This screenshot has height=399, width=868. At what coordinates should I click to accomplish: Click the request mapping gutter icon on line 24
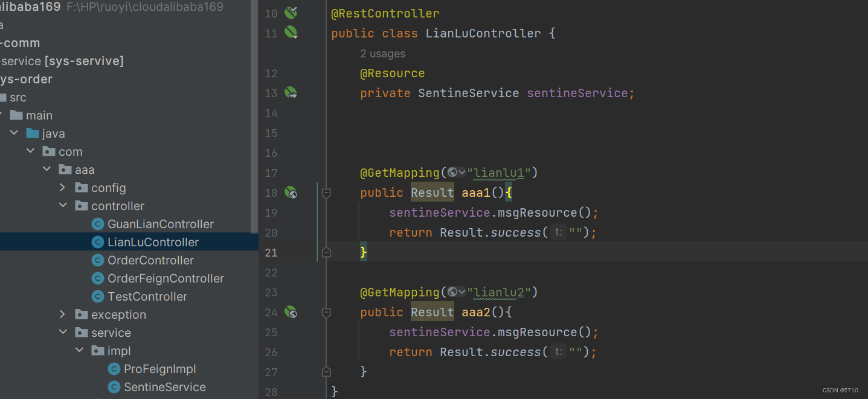tap(291, 312)
